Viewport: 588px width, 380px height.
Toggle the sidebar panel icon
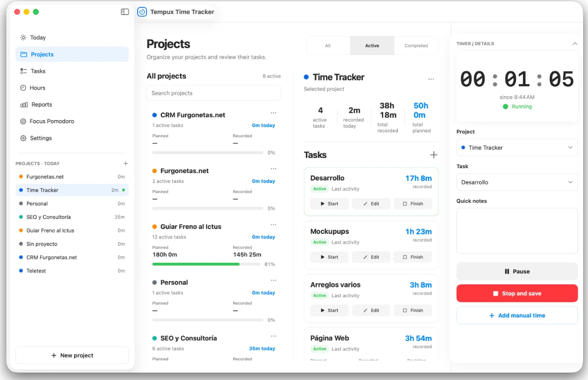coord(125,12)
